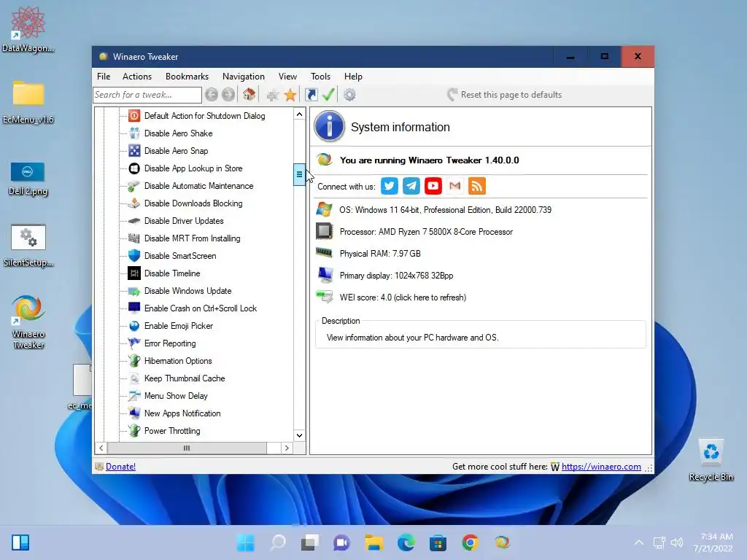Open Winaero's Twitter link icon
This screenshot has height=560, width=747.
point(390,186)
